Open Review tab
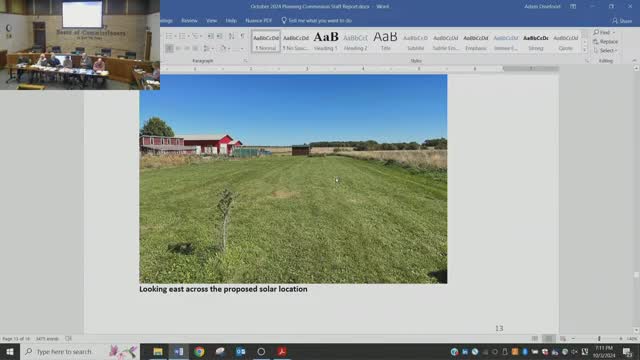 coord(189,21)
